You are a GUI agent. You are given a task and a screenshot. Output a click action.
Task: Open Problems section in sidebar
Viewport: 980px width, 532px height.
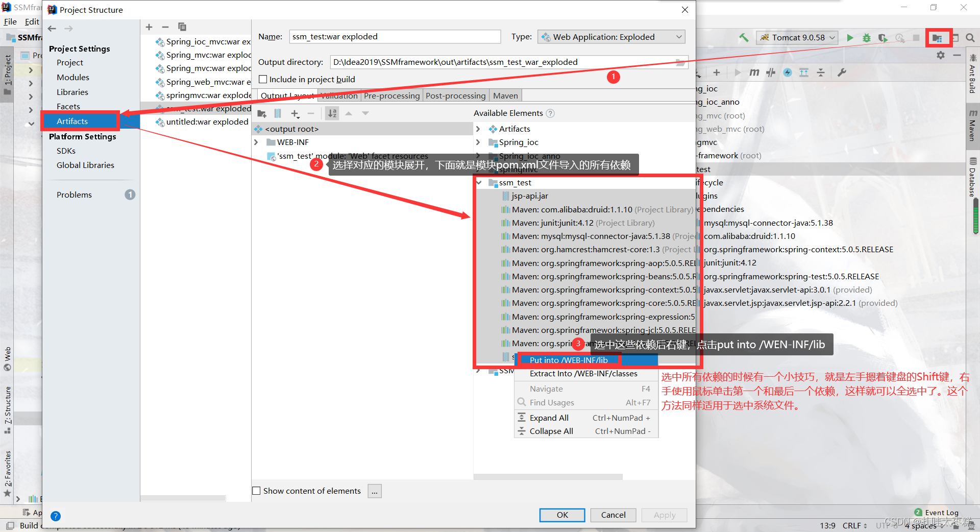pos(74,195)
